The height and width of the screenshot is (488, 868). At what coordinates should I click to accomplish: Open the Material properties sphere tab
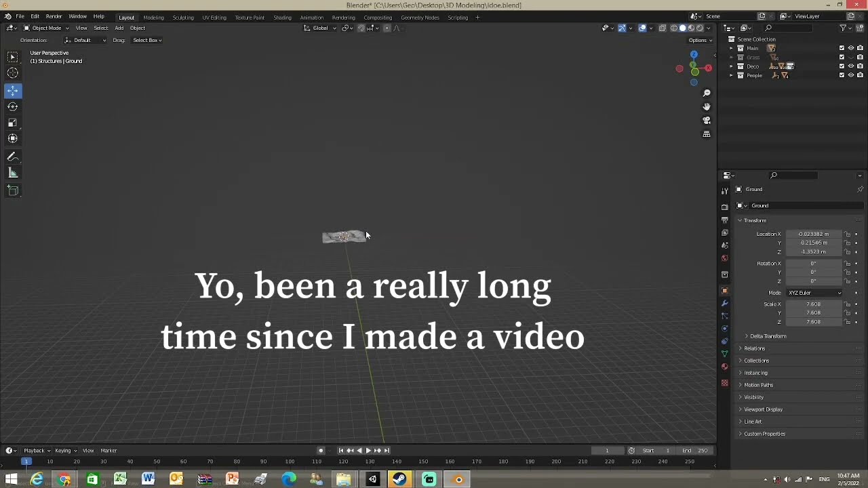725,367
